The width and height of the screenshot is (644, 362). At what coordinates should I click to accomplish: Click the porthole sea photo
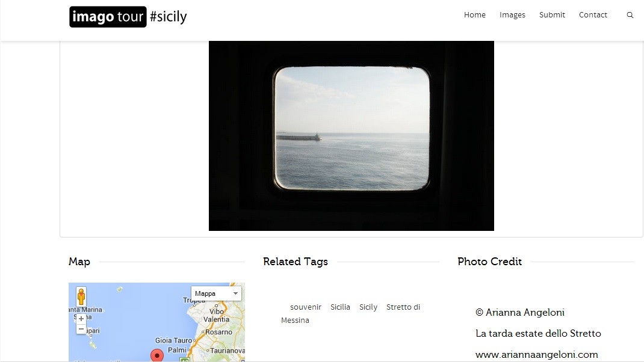[351, 135]
